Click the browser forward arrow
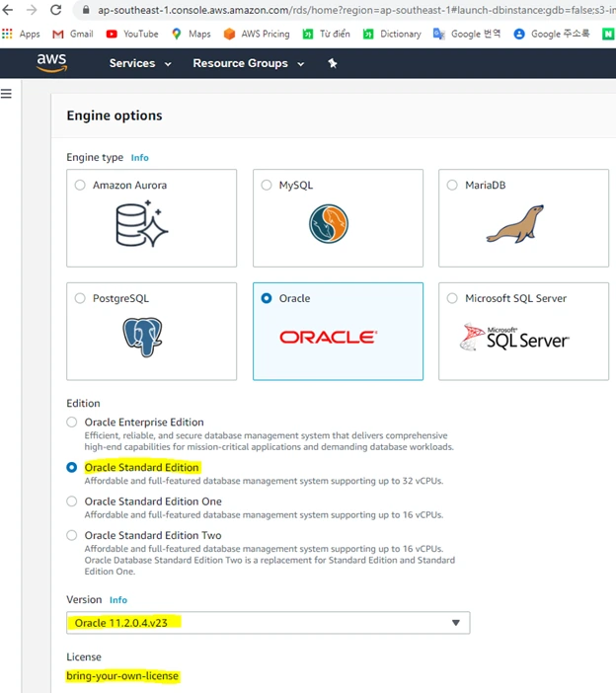The width and height of the screenshot is (616, 693). pos(32,9)
